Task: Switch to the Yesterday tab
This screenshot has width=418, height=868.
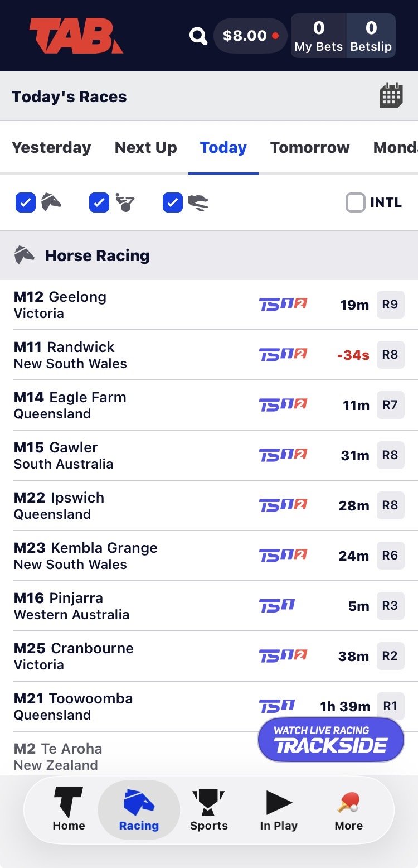Action: coord(51,148)
